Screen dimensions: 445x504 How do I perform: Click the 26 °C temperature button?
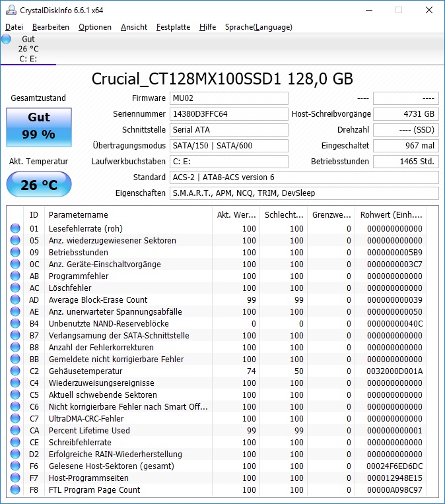click(x=39, y=185)
